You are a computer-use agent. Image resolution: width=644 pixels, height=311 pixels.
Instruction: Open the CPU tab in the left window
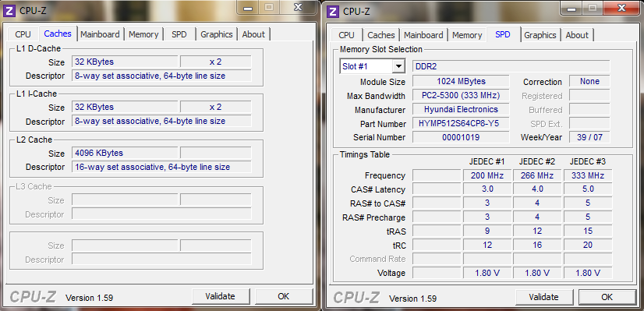23,34
